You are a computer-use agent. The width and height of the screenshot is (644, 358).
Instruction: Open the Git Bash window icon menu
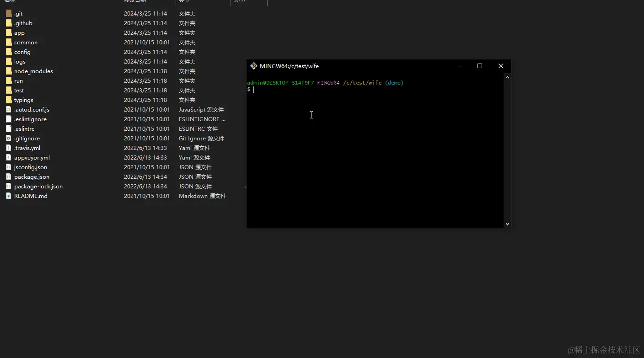[x=253, y=66]
